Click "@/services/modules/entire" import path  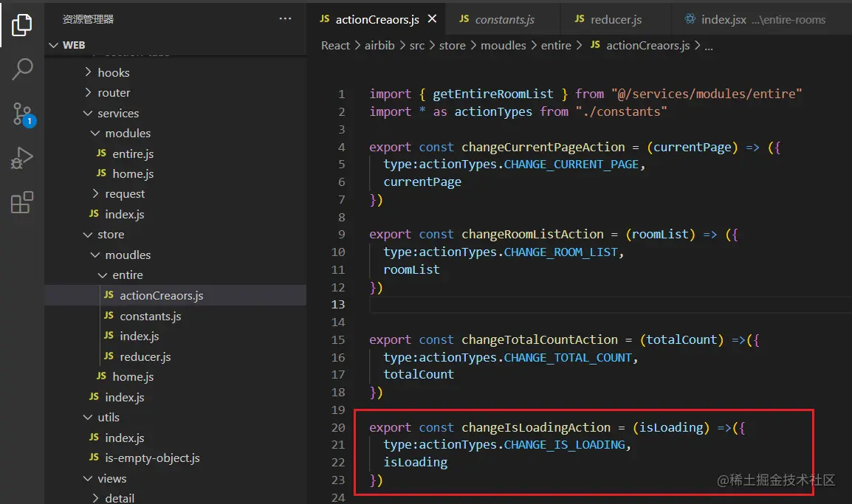[707, 94]
